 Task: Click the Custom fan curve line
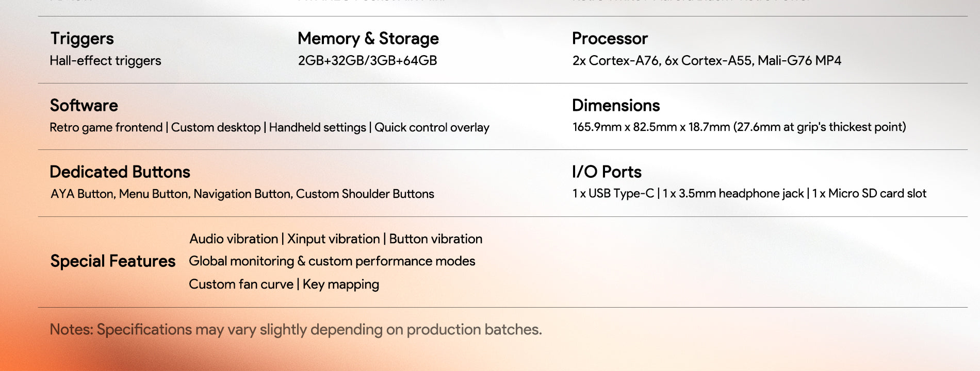[284, 284]
